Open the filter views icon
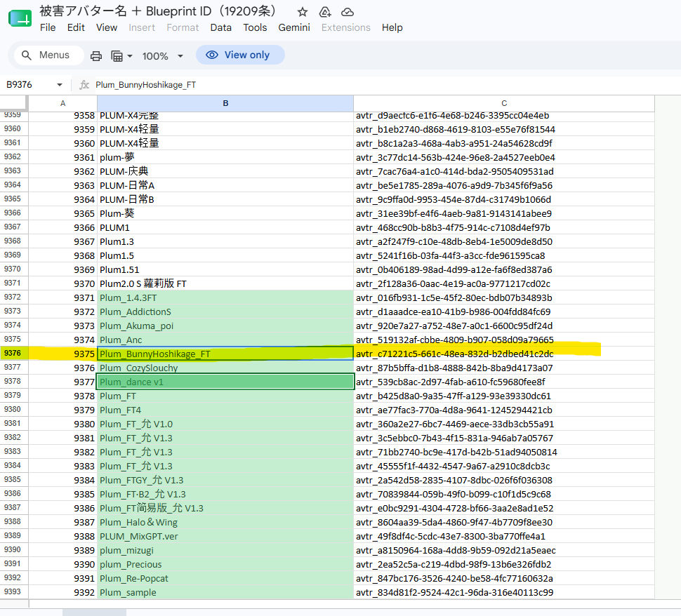This screenshot has width=681, height=616. (117, 56)
